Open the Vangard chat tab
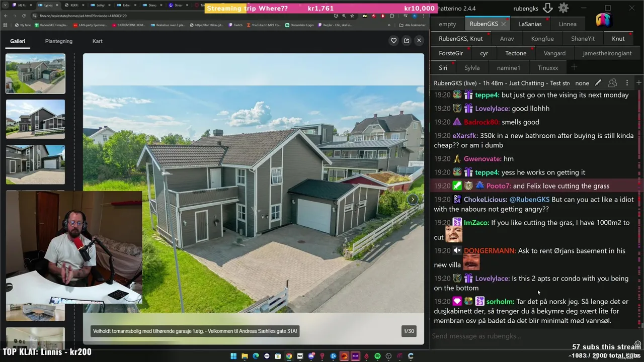The height and width of the screenshot is (362, 644). click(x=554, y=53)
